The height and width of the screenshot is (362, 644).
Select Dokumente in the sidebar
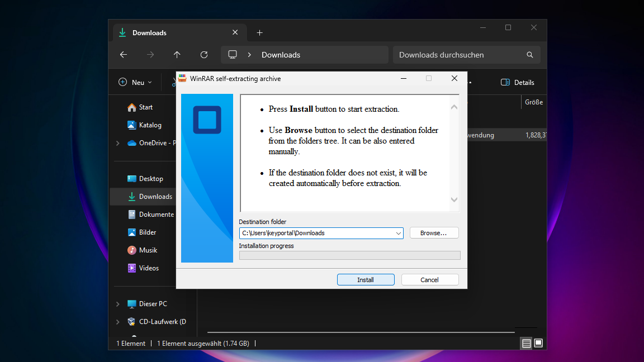pos(156,215)
